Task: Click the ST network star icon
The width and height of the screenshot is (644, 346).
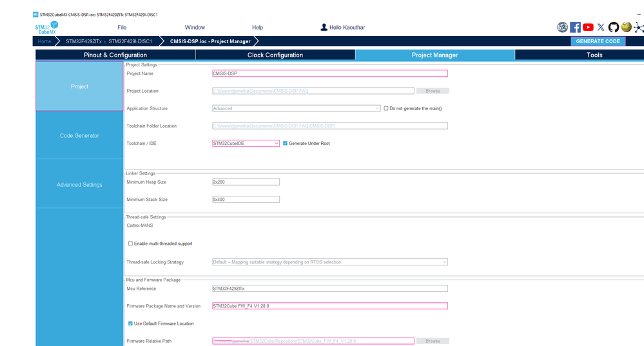Action: point(639,28)
